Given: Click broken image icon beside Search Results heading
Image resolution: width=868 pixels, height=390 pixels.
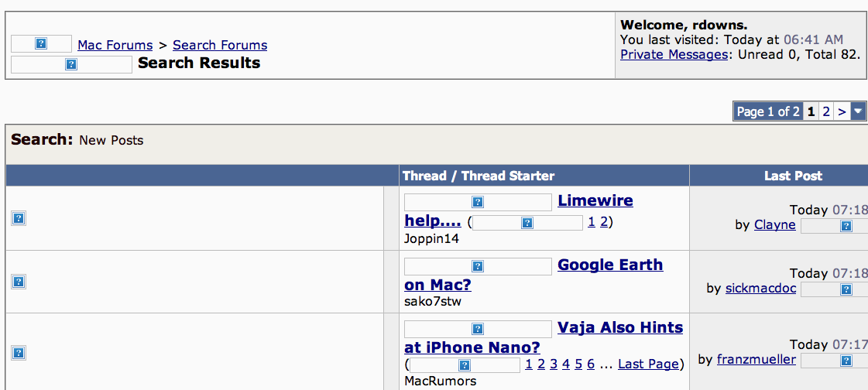Looking at the screenshot, I should coord(71,64).
